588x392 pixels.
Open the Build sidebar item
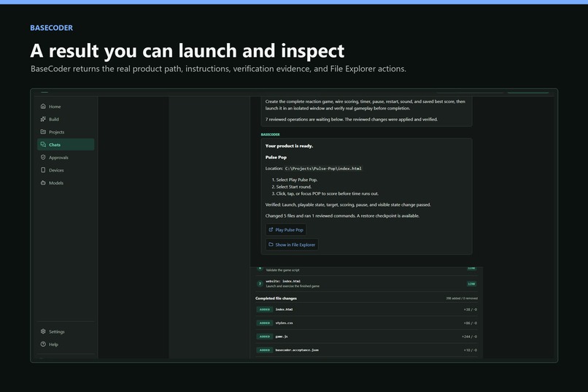click(66, 119)
